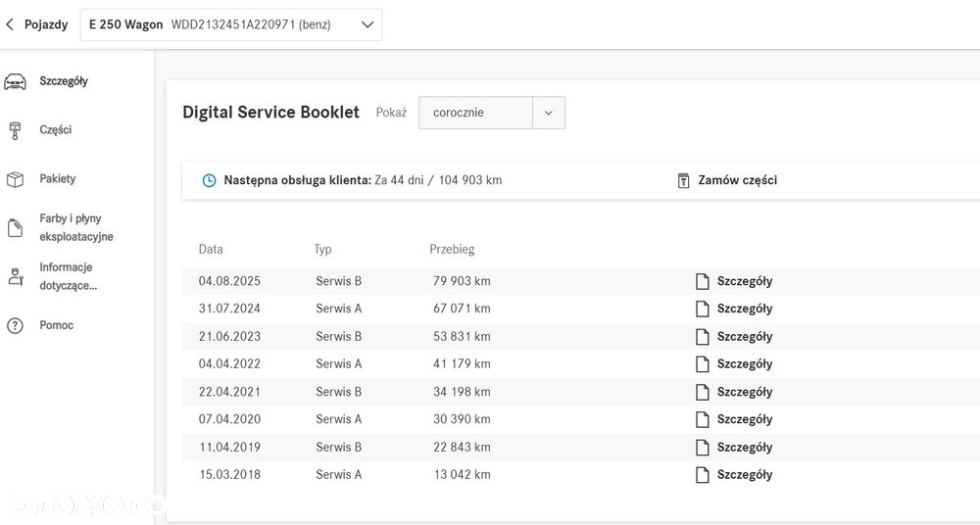Image resolution: width=980 pixels, height=525 pixels.
Task: Click document icon for 22.04.2021 row
Action: [x=703, y=393]
